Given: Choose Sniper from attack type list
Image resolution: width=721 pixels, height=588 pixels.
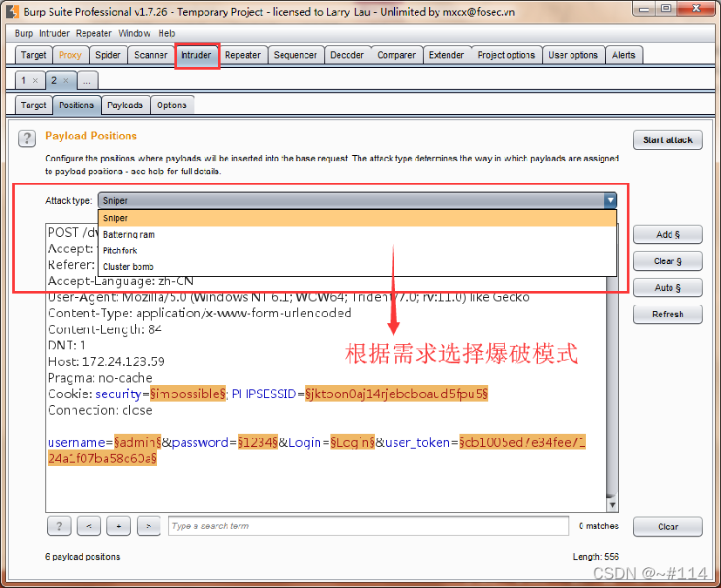Looking at the screenshot, I should [357, 218].
